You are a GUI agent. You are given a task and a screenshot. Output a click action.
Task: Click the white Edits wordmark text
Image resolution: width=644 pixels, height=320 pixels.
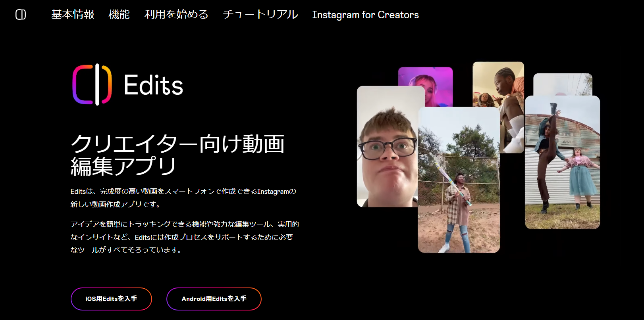tap(153, 85)
